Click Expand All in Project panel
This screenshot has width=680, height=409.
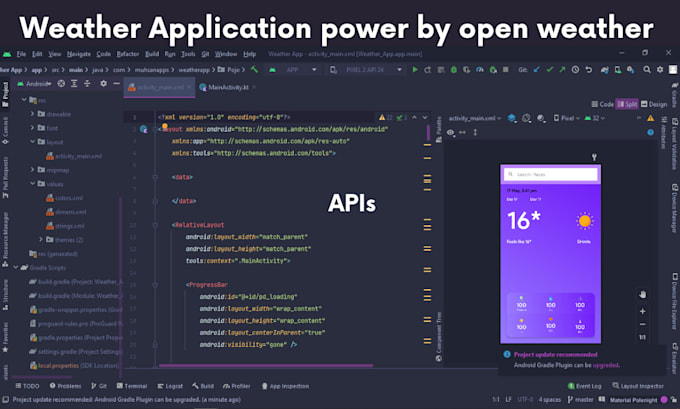74,84
